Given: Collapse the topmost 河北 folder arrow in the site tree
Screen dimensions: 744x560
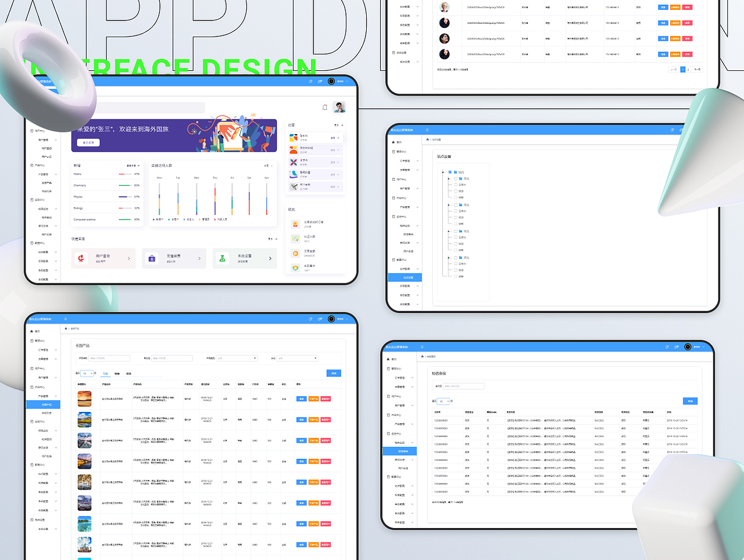Looking at the screenshot, I should coord(449,178).
